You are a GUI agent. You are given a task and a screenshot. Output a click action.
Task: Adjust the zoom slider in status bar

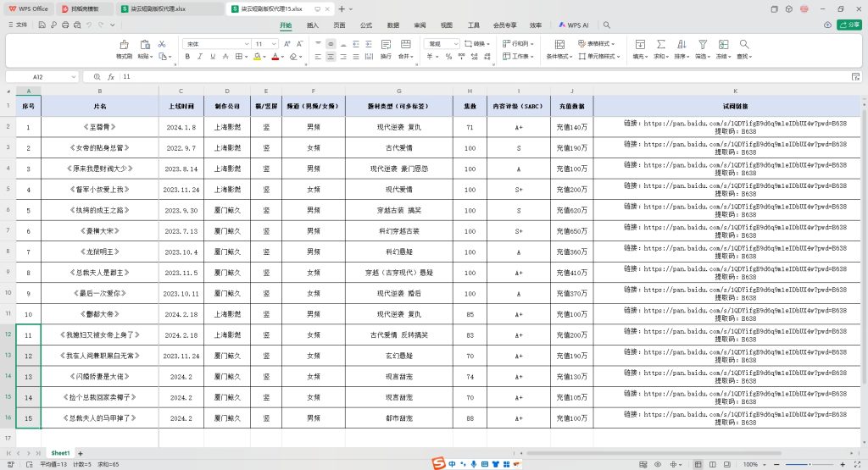(810, 464)
